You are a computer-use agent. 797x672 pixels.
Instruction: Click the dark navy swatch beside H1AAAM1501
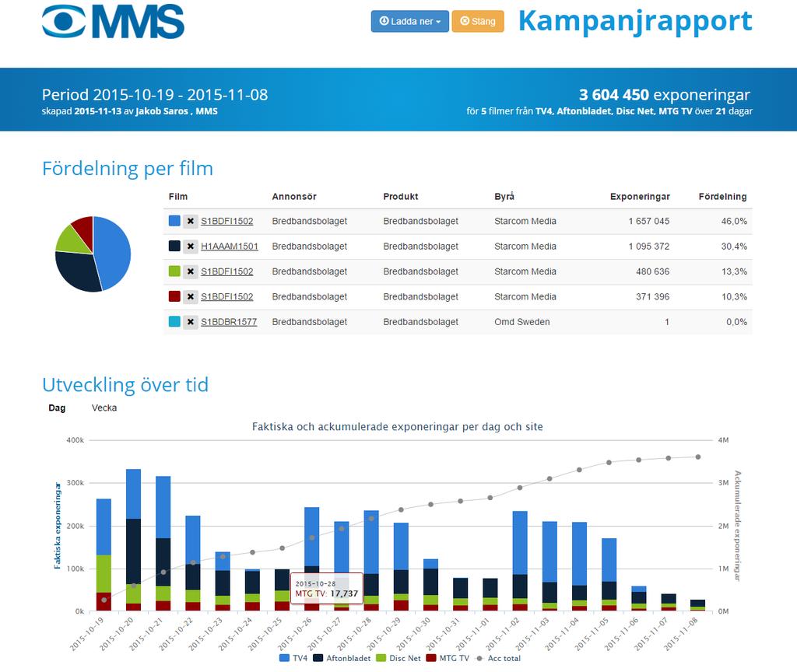click(x=174, y=246)
